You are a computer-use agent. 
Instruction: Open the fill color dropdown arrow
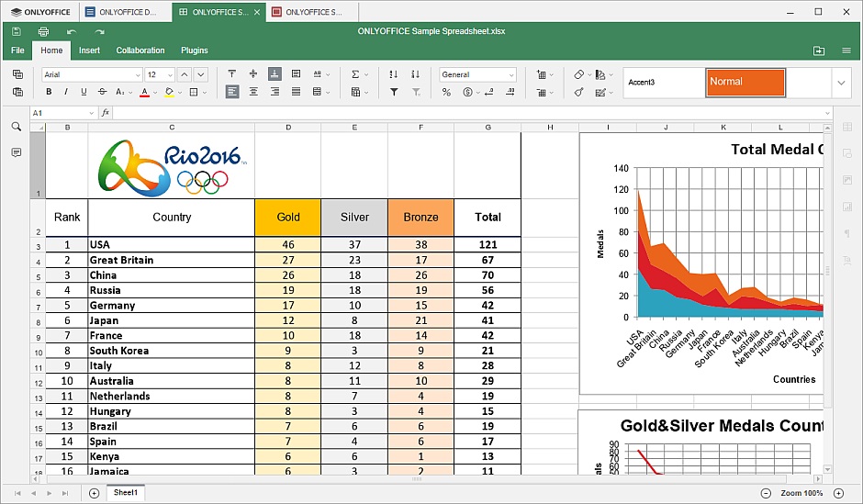pyautogui.click(x=179, y=93)
